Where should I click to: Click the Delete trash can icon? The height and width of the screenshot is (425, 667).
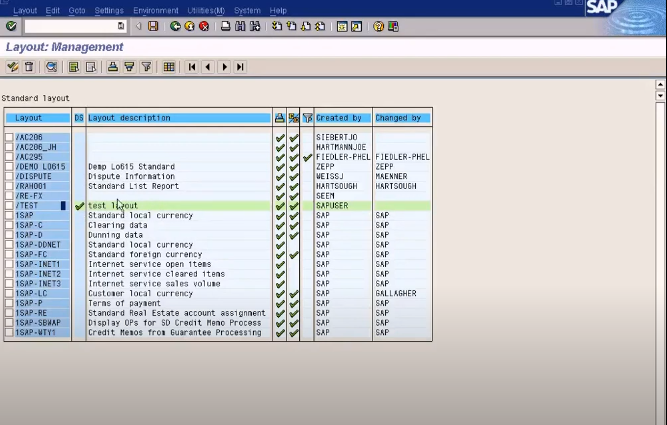pyautogui.click(x=29, y=67)
